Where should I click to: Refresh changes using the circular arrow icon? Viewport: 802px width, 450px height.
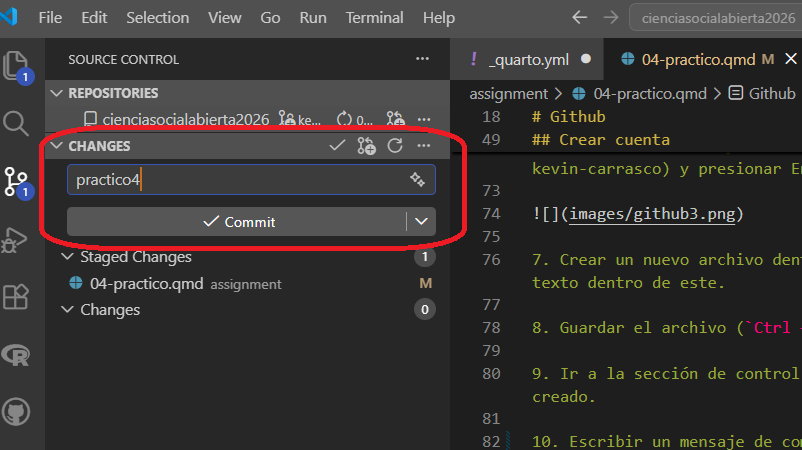pyautogui.click(x=395, y=146)
